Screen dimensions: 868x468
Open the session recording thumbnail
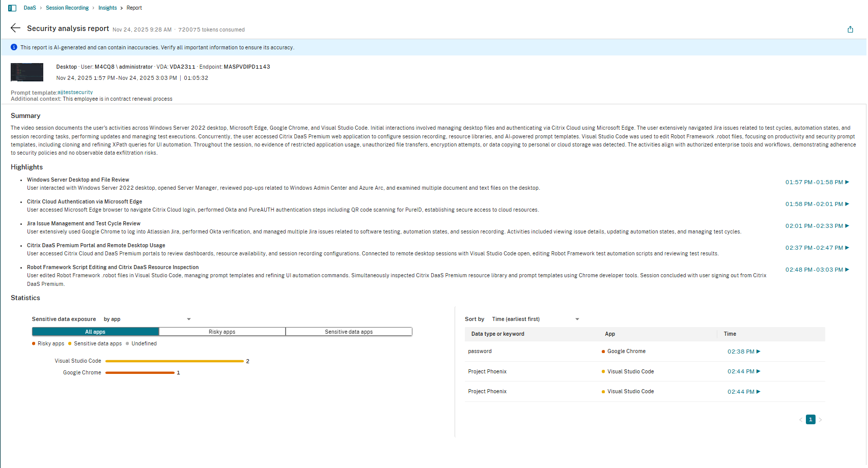(x=27, y=72)
